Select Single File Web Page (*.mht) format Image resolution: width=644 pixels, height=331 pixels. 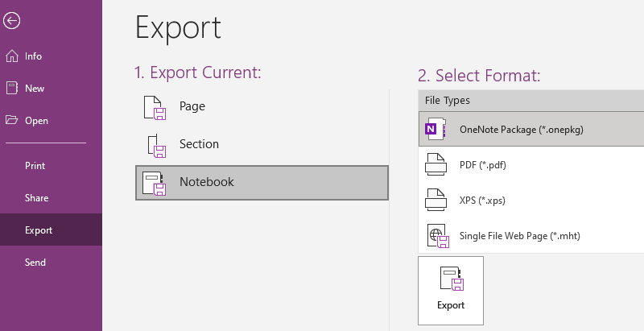[531, 235]
